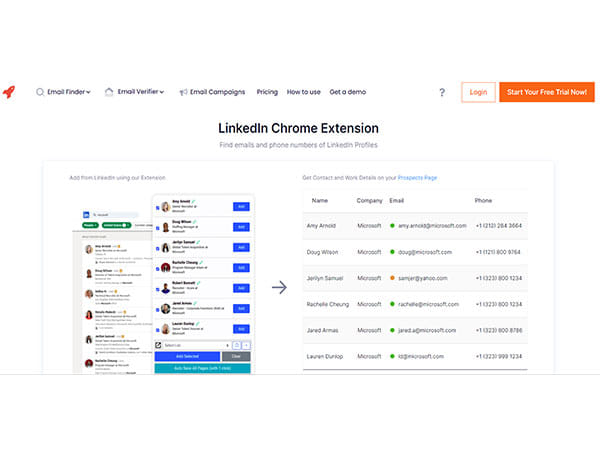Click Lauren Dunlop's phone number cell

[499, 356]
